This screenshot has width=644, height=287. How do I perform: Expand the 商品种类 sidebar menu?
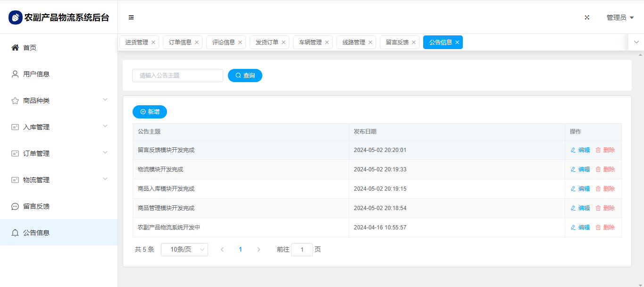coord(105,100)
